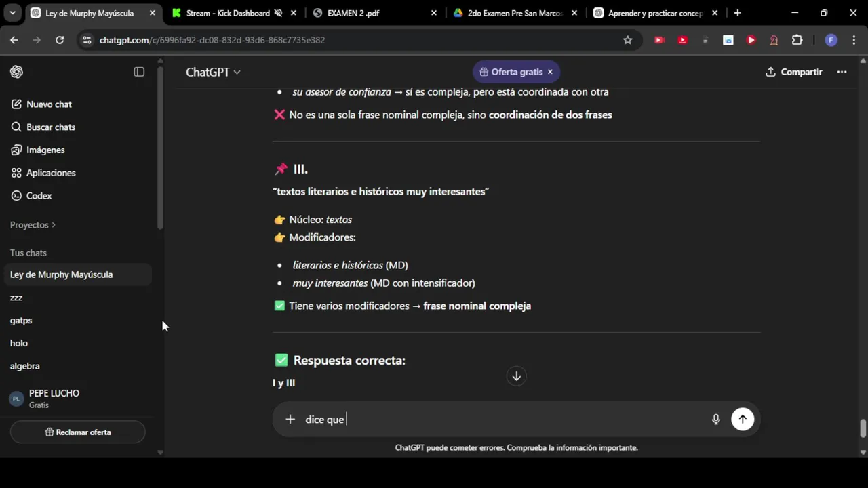Click the chess knight extension icon
868x488 pixels.
pyautogui.click(x=774, y=40)
